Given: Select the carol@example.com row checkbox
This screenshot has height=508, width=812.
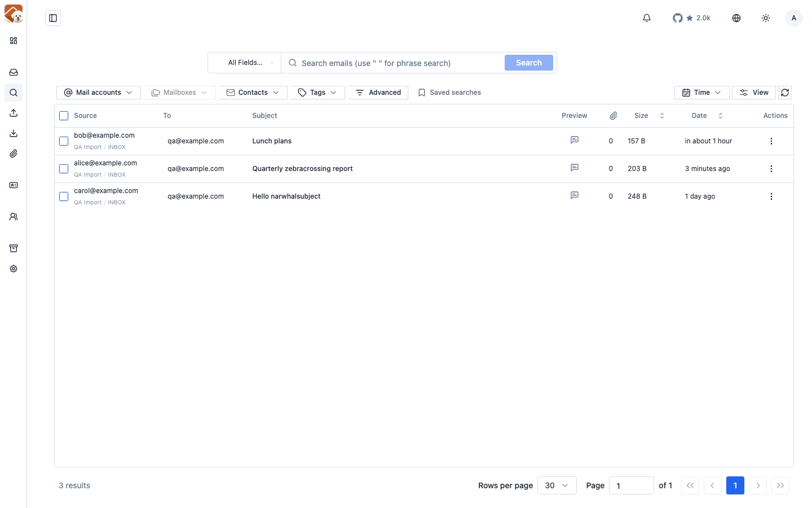Looking at the screenshot, I should tap(64, 196).
